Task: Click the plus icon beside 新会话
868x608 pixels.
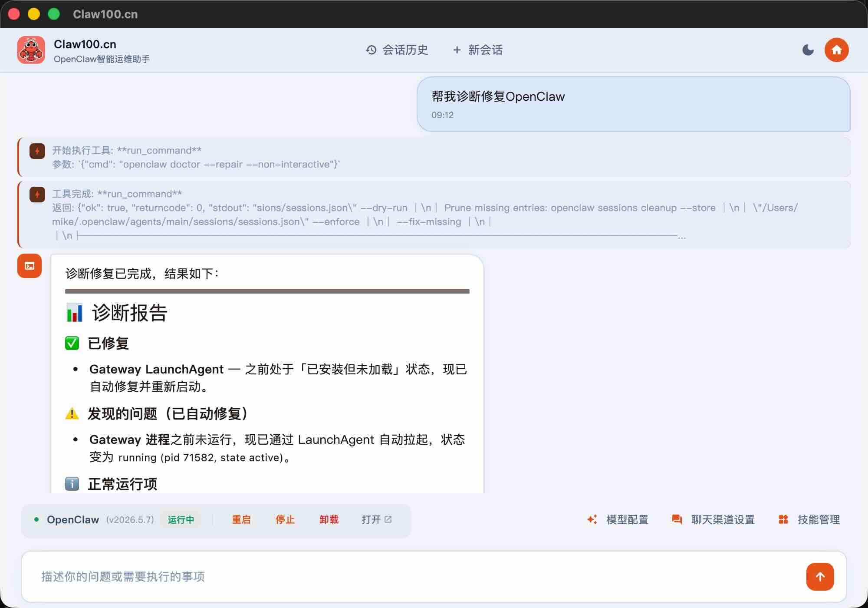Action: [457, 50]
